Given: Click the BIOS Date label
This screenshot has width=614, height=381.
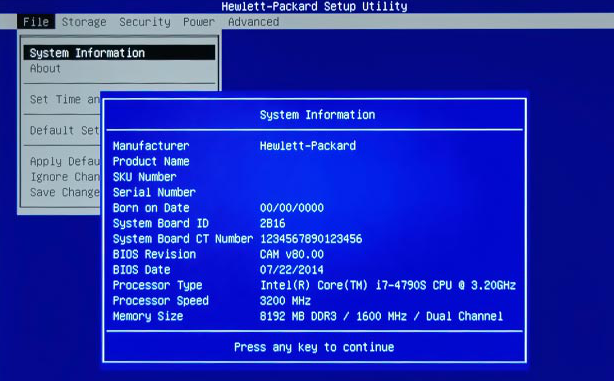Looking at the screenshot, I should 141,270.
